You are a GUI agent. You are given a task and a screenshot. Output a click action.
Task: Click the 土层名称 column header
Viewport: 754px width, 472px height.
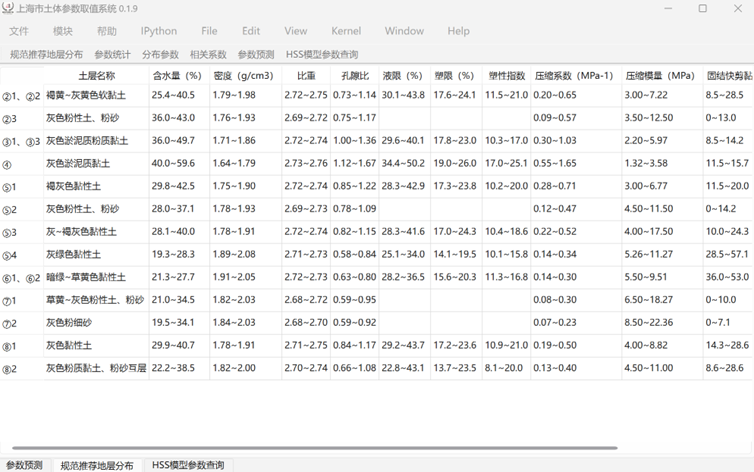click(96, 76)
